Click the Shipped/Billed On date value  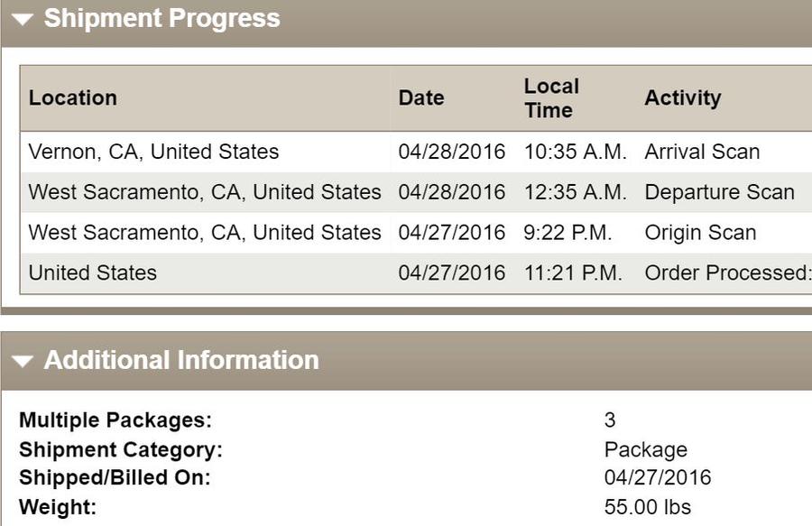click(658, 478)
